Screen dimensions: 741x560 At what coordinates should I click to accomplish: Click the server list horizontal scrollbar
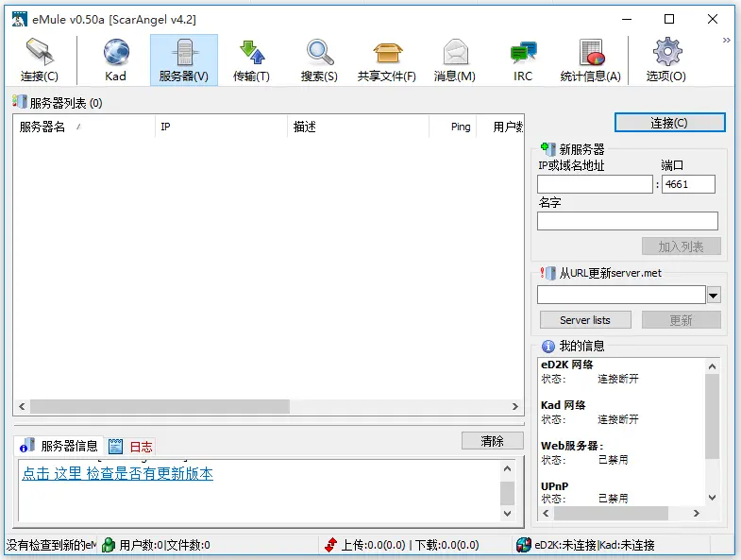click(160, 406)
